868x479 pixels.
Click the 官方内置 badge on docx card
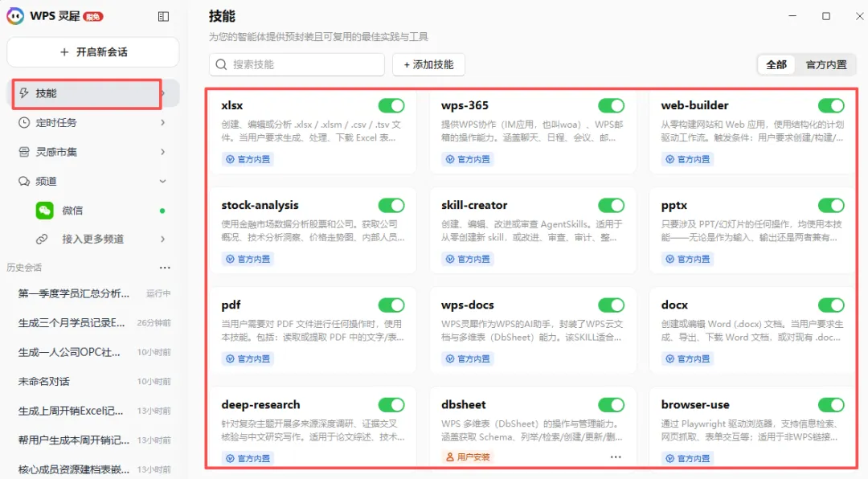point(687,358)
